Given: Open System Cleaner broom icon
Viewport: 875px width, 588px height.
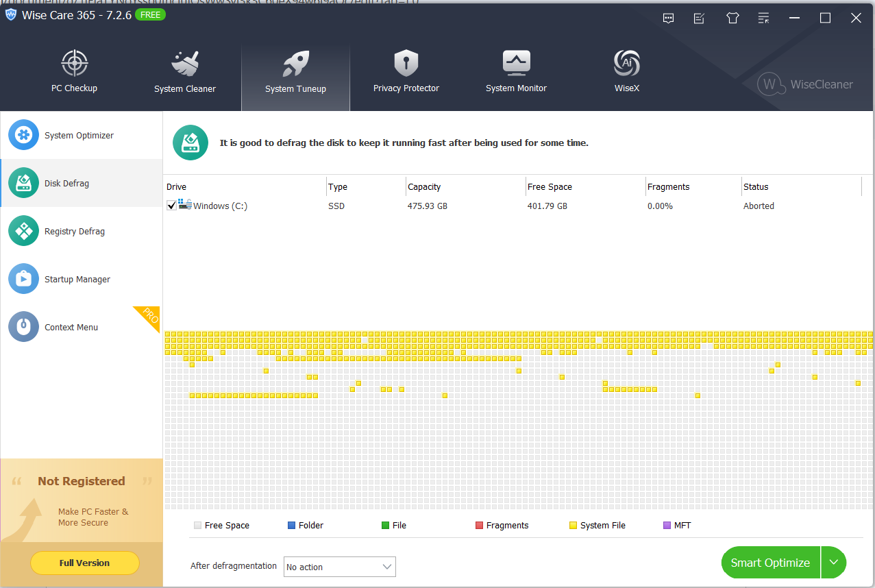Looking at the screenshot, I should coord(185,64).
